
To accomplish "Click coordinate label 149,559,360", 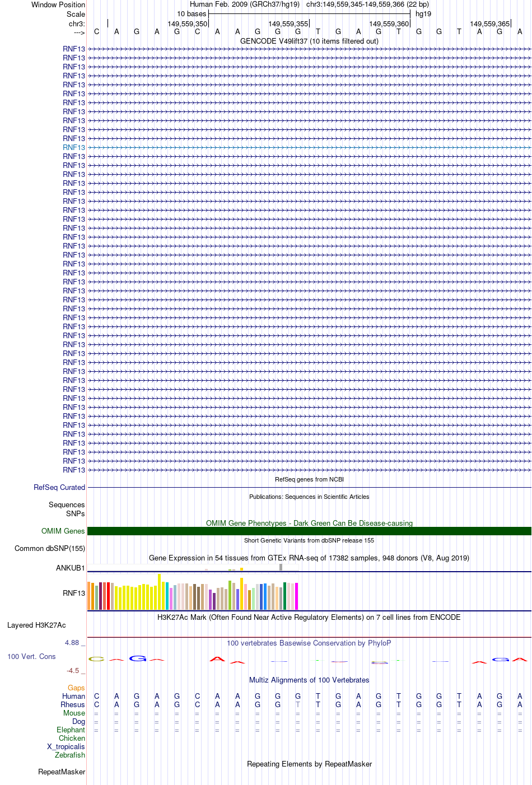I will point(389,24).
